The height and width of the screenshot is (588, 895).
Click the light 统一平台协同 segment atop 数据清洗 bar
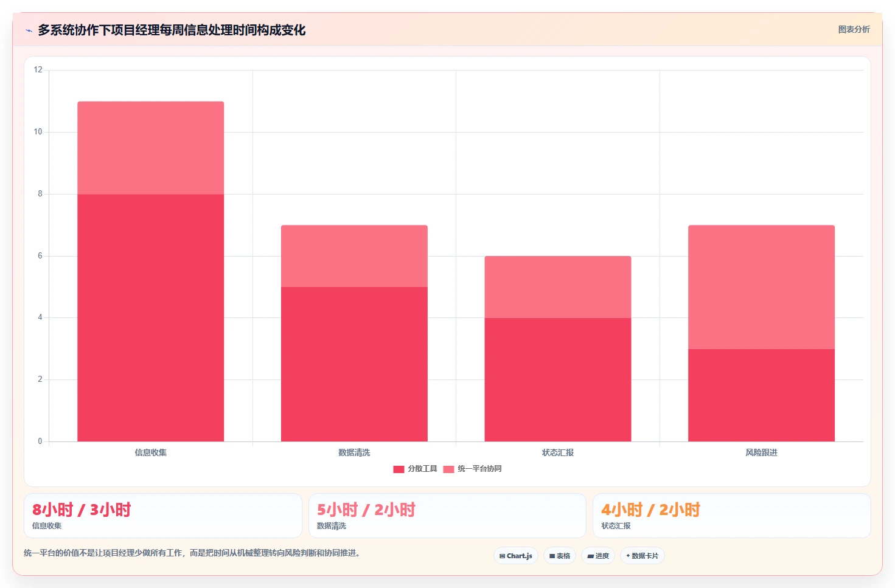pos(354,256)
